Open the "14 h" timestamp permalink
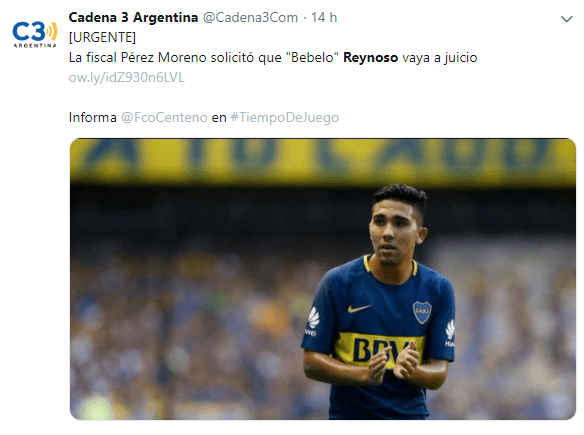The height and width of the screenshot is (435, 584). [324, 18]
